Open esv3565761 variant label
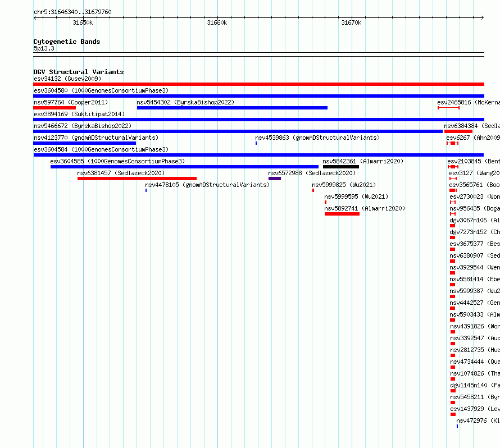 (x=475, y=185)
